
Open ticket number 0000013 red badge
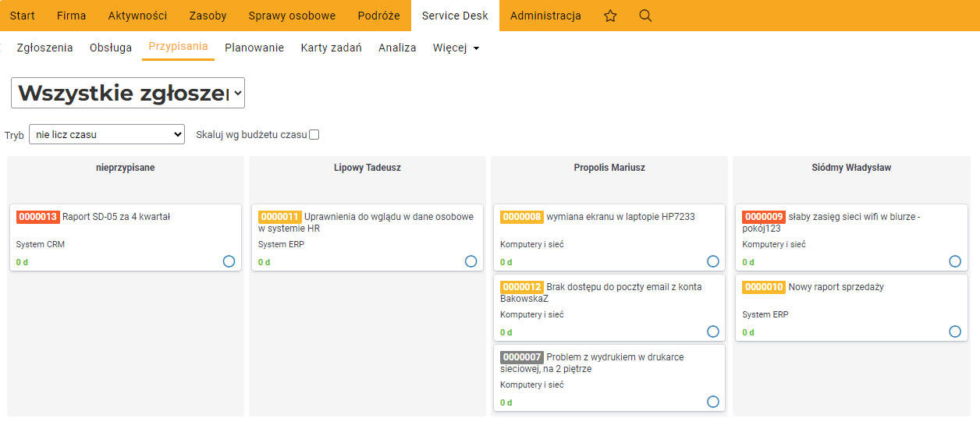[x=37, y=217]
